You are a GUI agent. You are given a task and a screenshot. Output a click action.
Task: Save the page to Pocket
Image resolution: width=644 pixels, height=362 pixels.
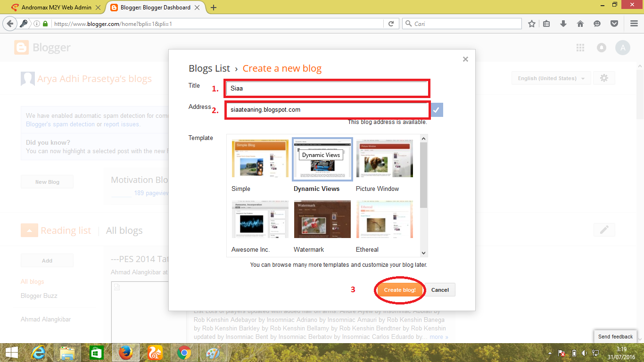pos(614,23)
